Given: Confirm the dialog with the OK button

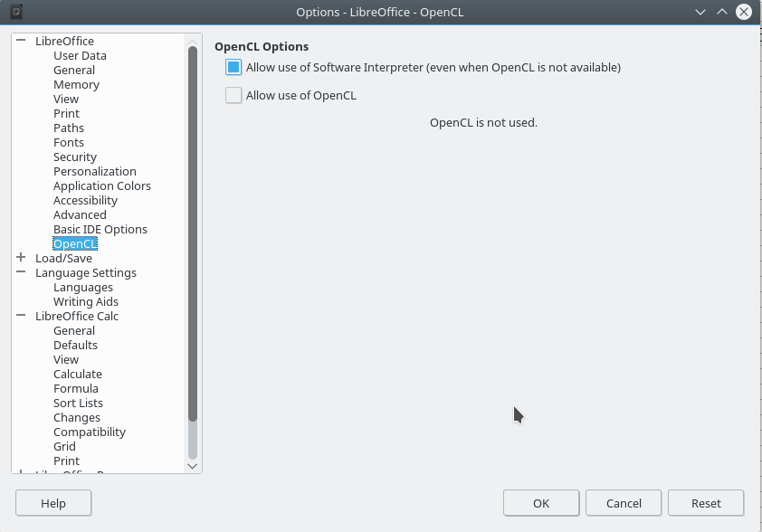Looking at the screenshot, I should click(541, 503).
